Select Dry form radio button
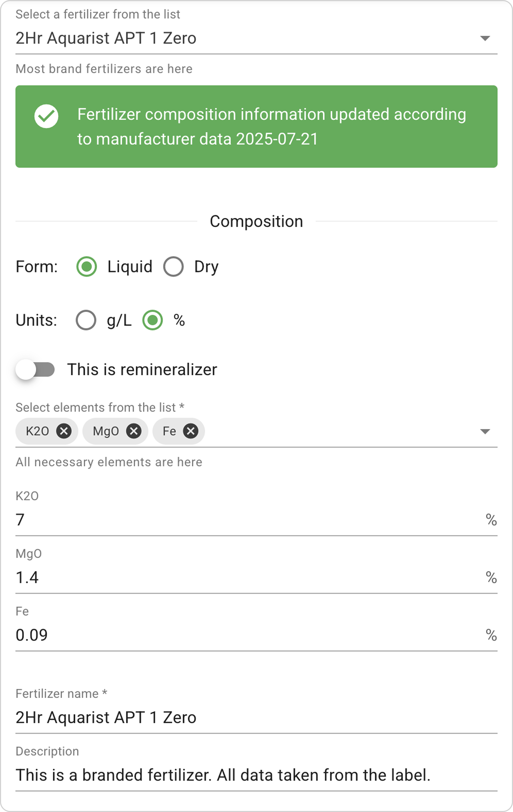 (173, 267)
